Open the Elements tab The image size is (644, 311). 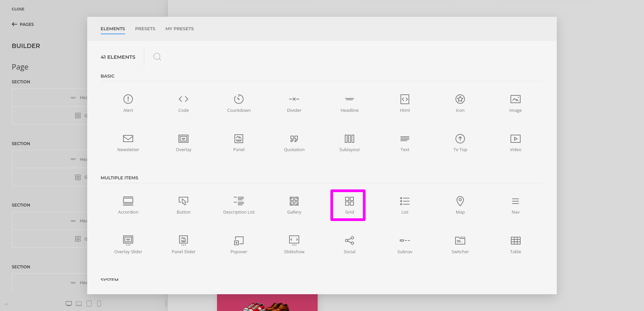[113, 29]
